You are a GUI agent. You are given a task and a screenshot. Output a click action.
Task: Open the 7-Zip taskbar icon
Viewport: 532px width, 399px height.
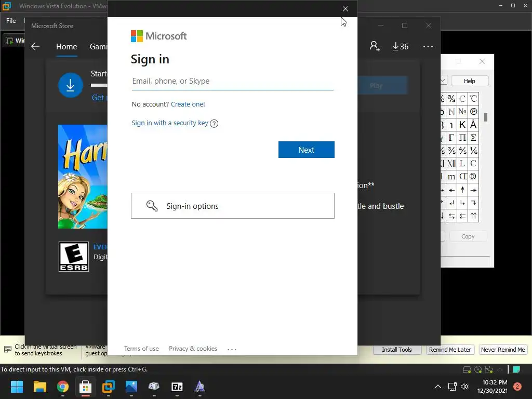pos(177,387)
